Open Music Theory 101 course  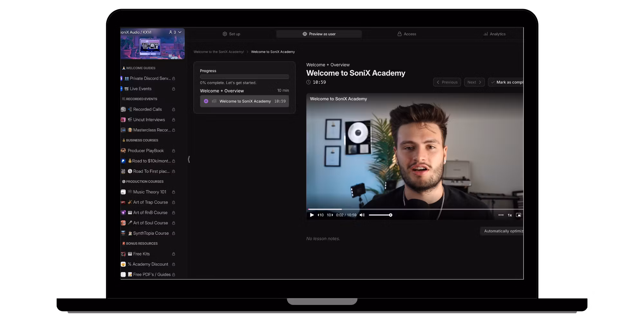[149, 192]
